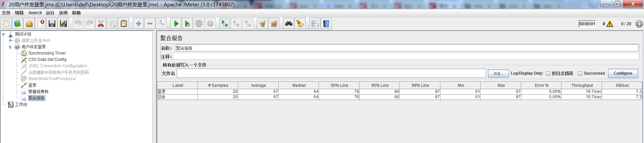Click the Undo arrow icon
Screen dimensions: 644x143
click(78, 24)
